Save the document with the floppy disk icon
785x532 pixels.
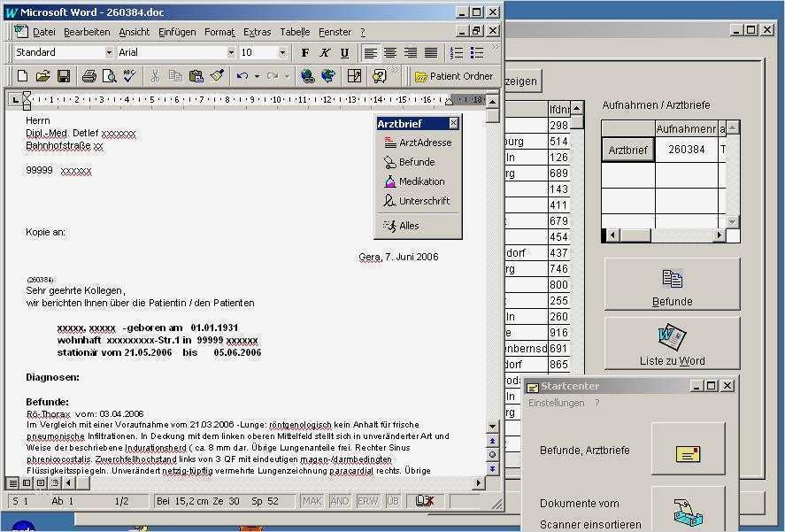(x=64, y=76)
